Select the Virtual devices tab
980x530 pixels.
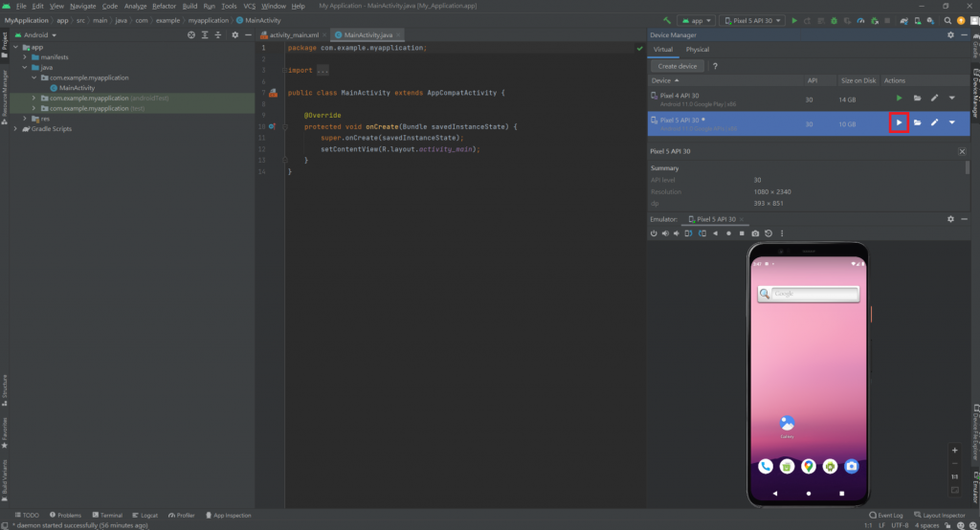coord(662,50)
